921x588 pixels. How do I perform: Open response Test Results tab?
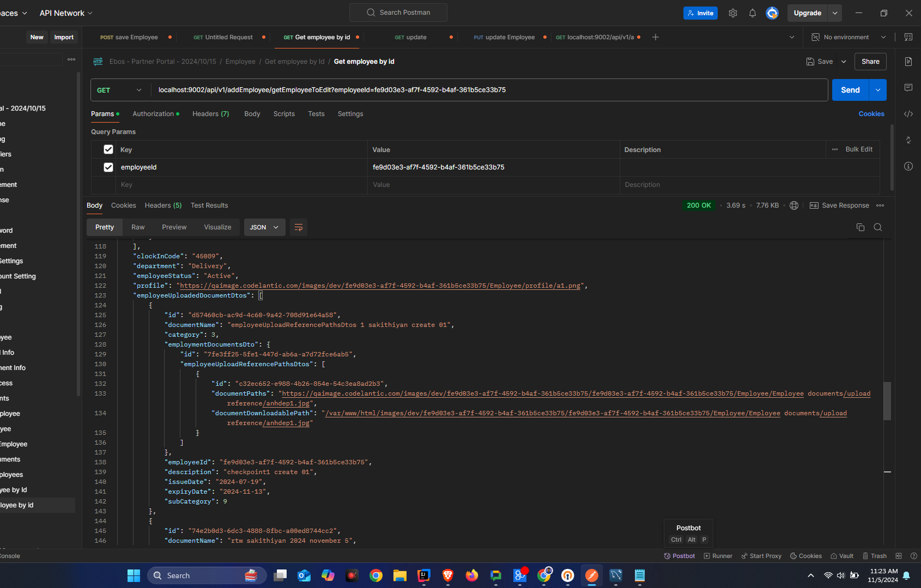[x=209, y=205]
